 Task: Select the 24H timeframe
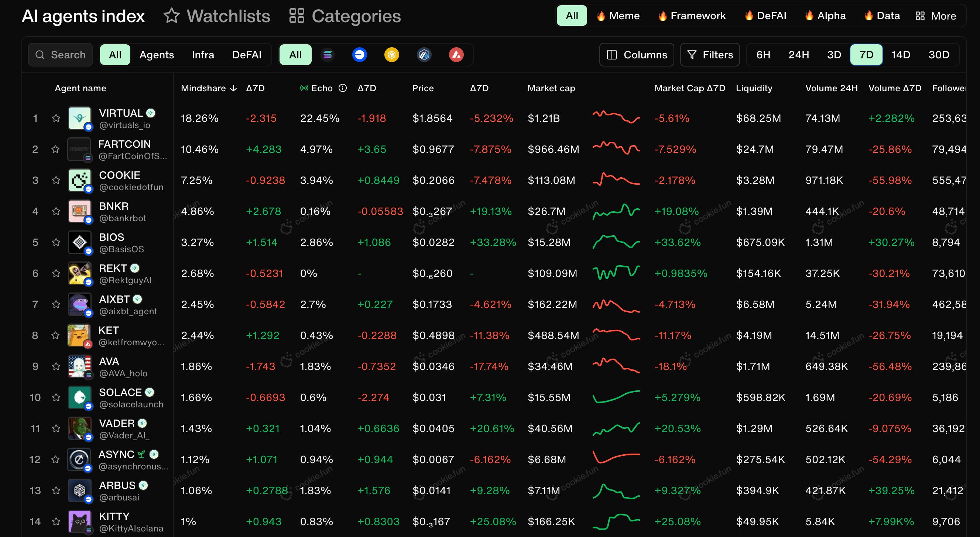(x=798, y=55)
